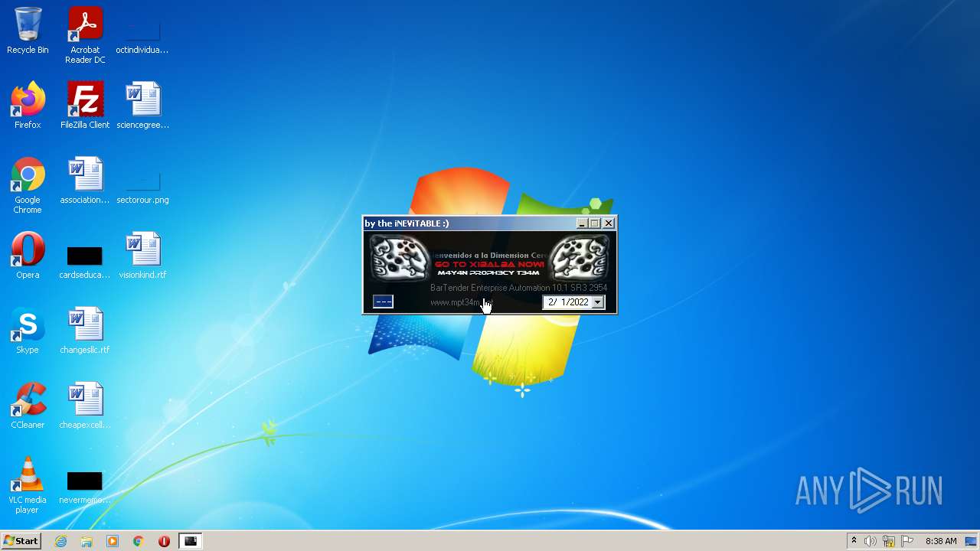Image resolution: width=980 pixels, height=551 pixels.
Task: Open Google Chrome desktop shortcut
Action: tap(28, 185)
